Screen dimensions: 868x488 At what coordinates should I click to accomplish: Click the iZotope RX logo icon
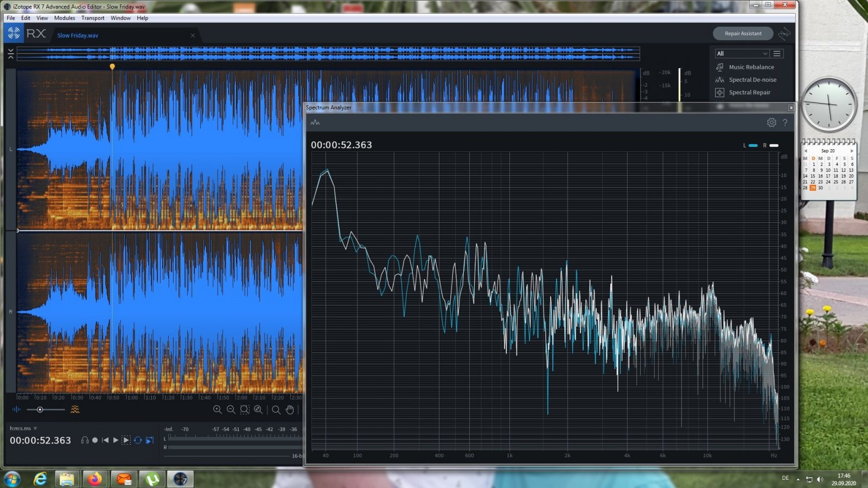(14, 33)
